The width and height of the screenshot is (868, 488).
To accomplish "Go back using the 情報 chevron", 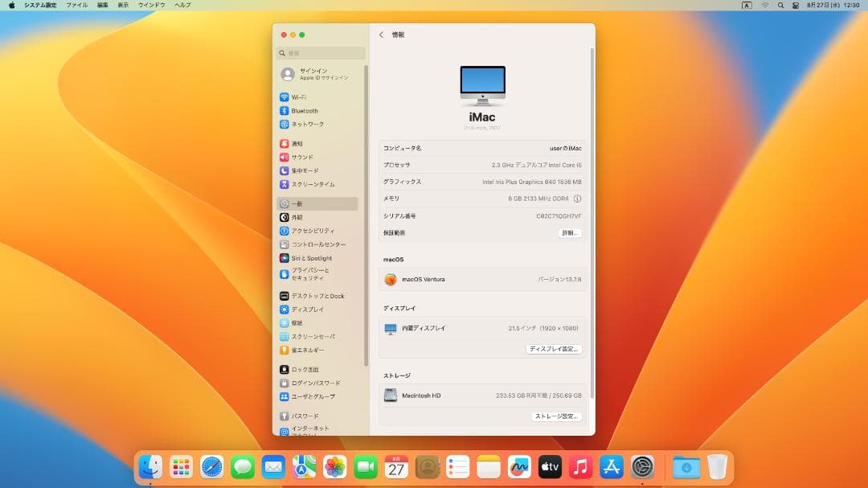I will 380,35.
